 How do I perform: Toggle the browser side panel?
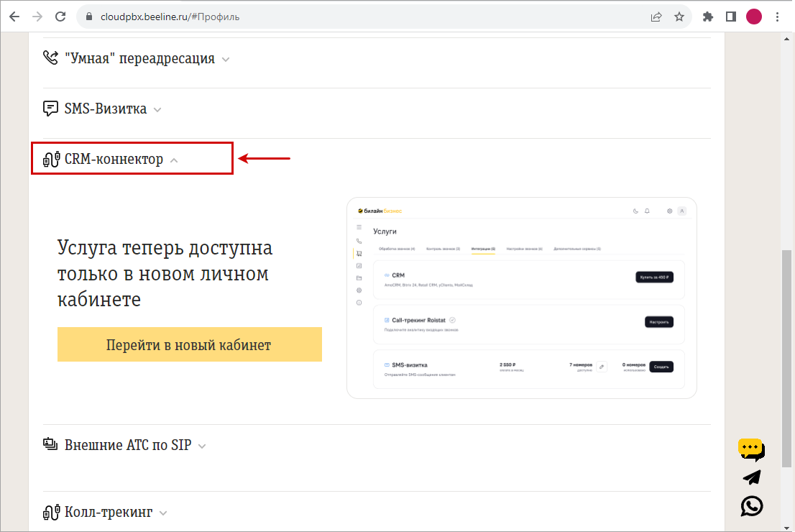(x=730, y=17)
